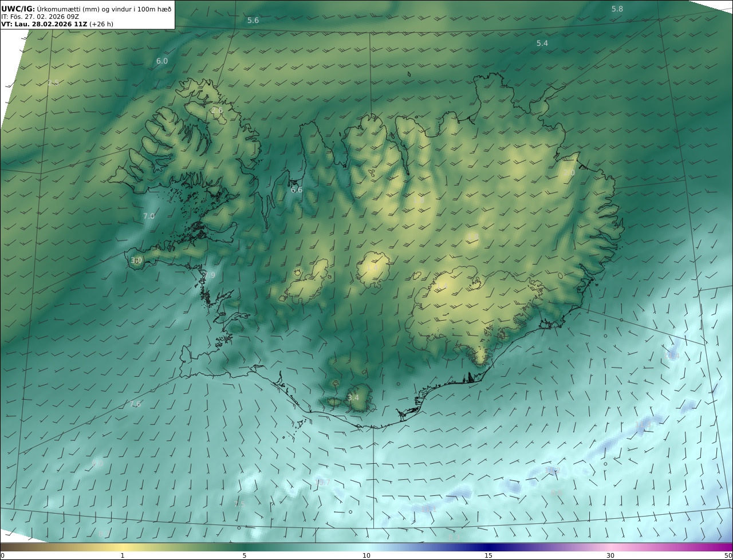Click the 7.9 value label on the map
The width and height of the screenshot is (733, 560).
[x=210, y=275]
